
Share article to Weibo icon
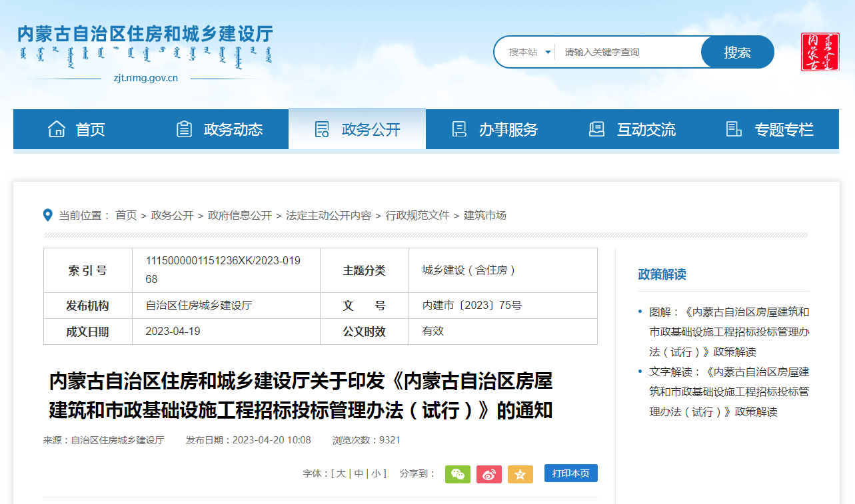click(x=488, y=474)
